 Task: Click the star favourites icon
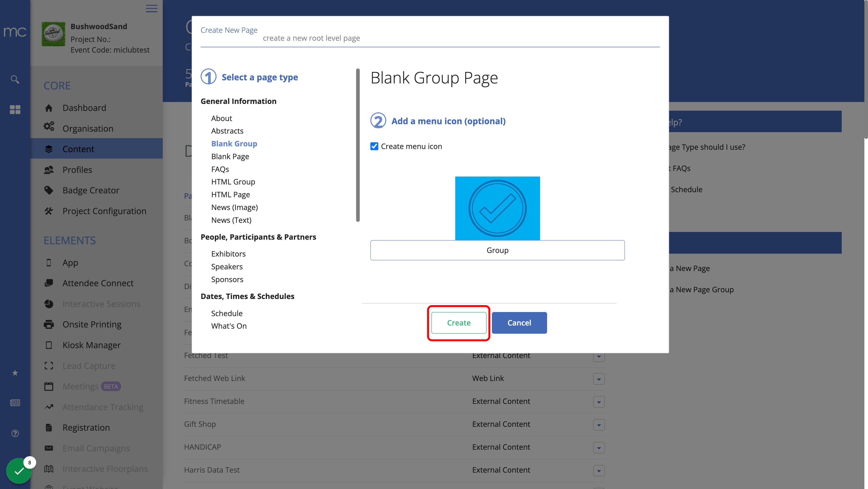click(x=15, y=373)
